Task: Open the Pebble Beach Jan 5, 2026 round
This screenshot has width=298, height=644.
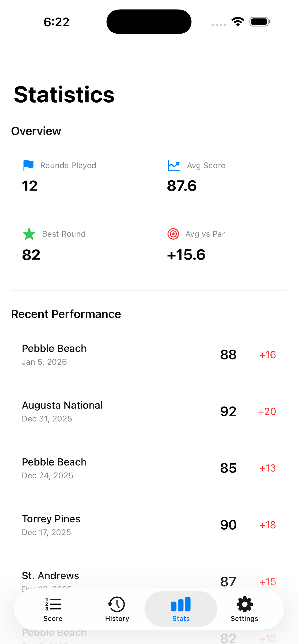Action: point(149,355)
